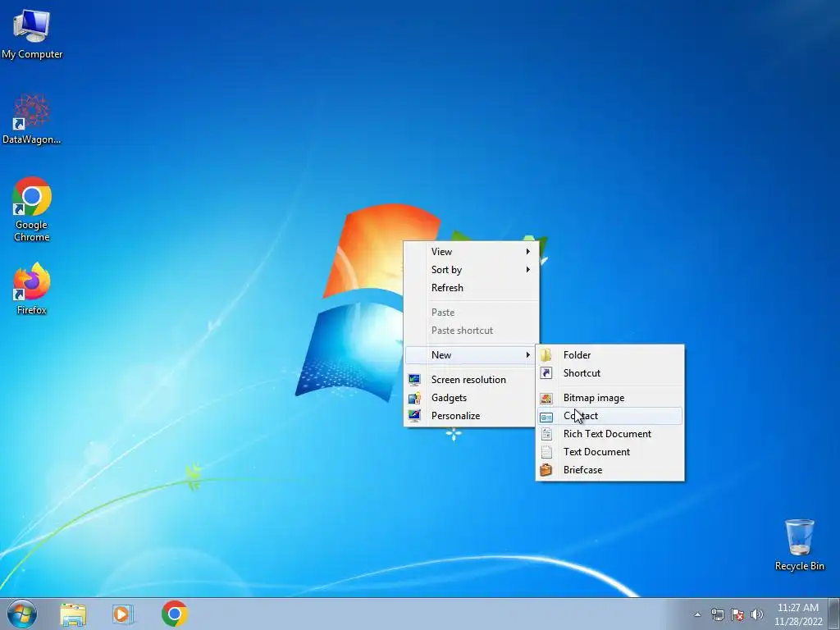Open Windows Explorer from the taskbar
Image resolution: width=840 pixels, height=630 pixels.
pos(73,614)
